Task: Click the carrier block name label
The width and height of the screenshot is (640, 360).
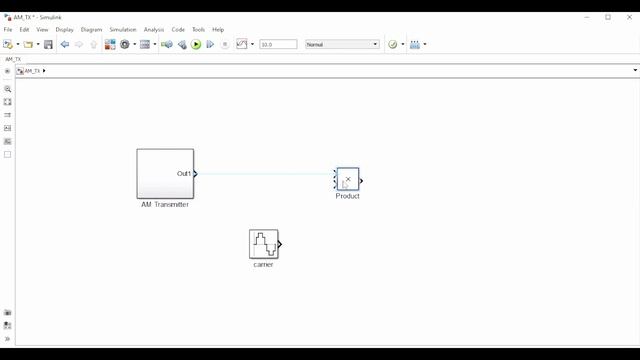Action: point(263,264)
